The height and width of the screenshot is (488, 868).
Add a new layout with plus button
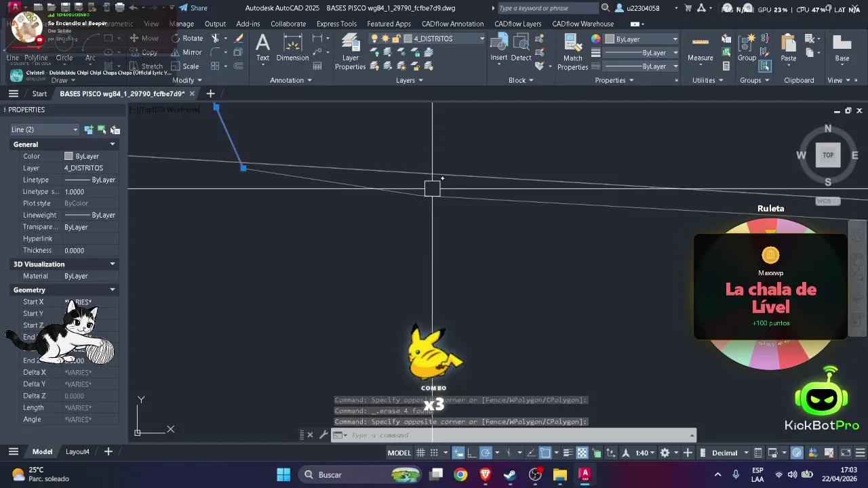click(x=108, y=451)
